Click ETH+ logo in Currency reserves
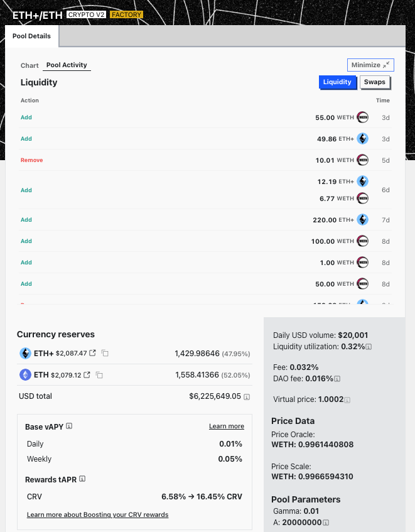415x532 pixels. coord(25,354)
